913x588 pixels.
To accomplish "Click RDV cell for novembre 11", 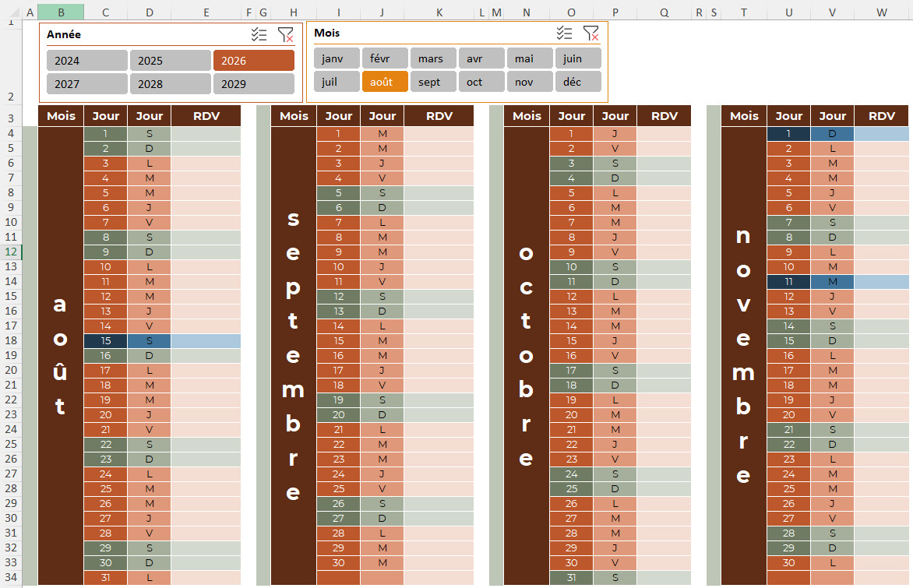I will [882, 282].
